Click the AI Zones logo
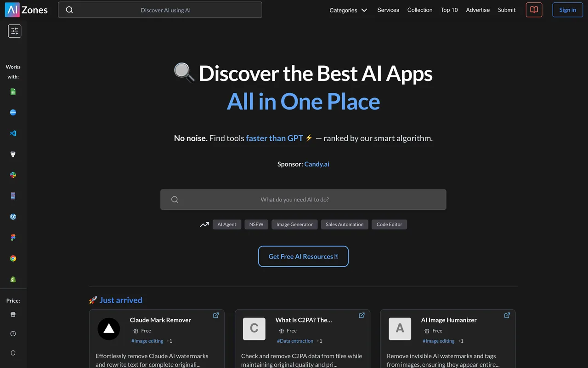This screenshot has height=368, width=588. click(x=26, y=10)
